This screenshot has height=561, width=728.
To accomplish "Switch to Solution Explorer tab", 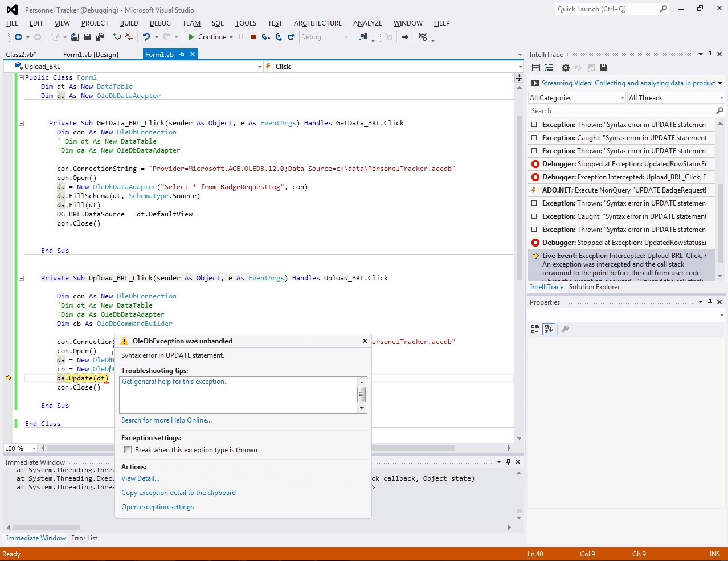I will (x=594, y=287).
